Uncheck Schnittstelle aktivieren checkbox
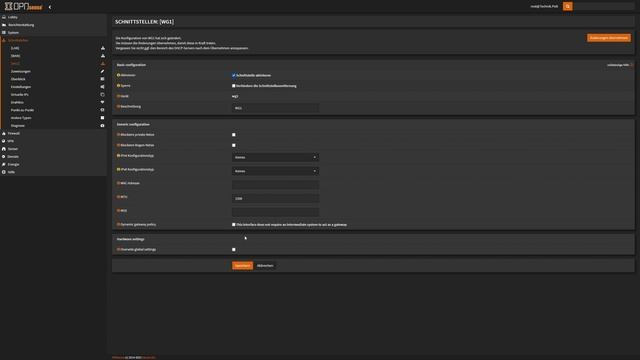The height and width of the screenshot is (360, 640). pyautogui.click(x=234, y=76)
